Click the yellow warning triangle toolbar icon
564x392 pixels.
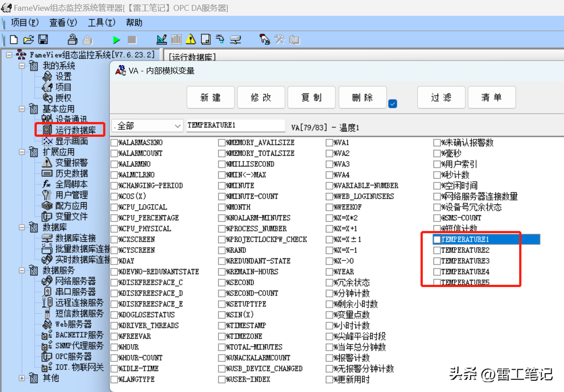point(191,39)
